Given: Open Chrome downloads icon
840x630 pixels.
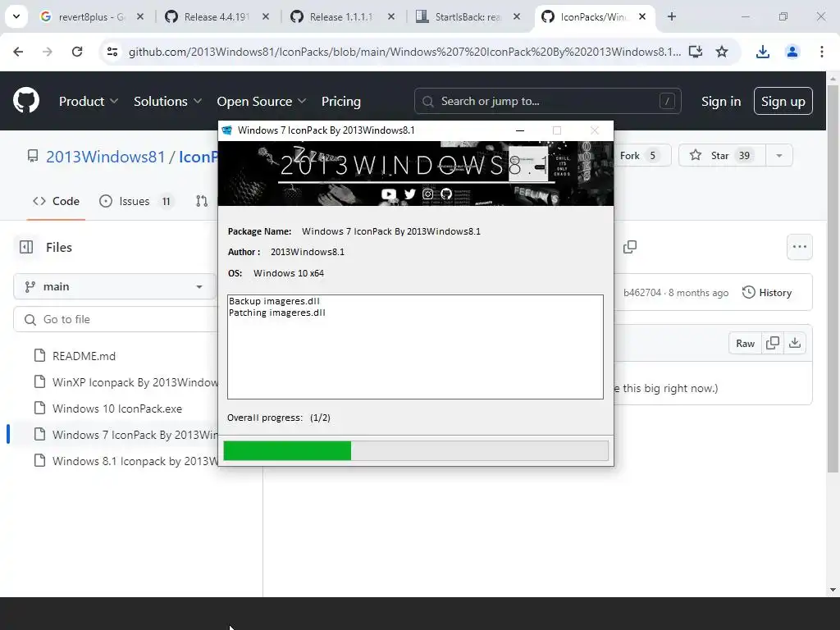Looking at the screenshot, I should tap(762, 52).
